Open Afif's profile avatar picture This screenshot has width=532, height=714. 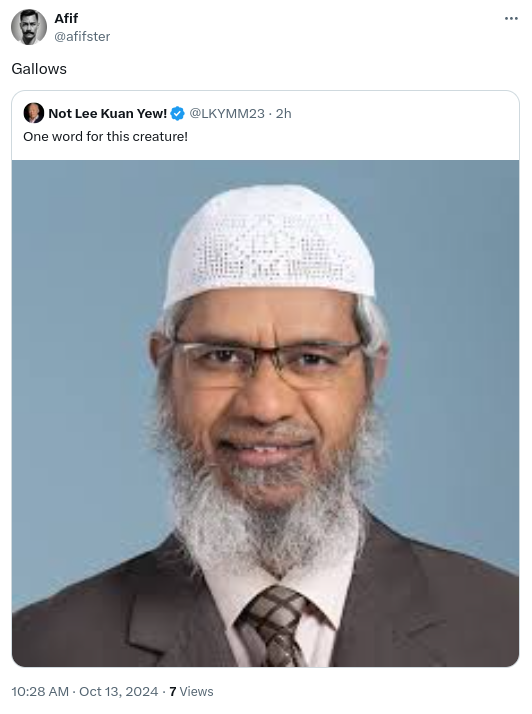pyautogui.click(x=29, y=27)
